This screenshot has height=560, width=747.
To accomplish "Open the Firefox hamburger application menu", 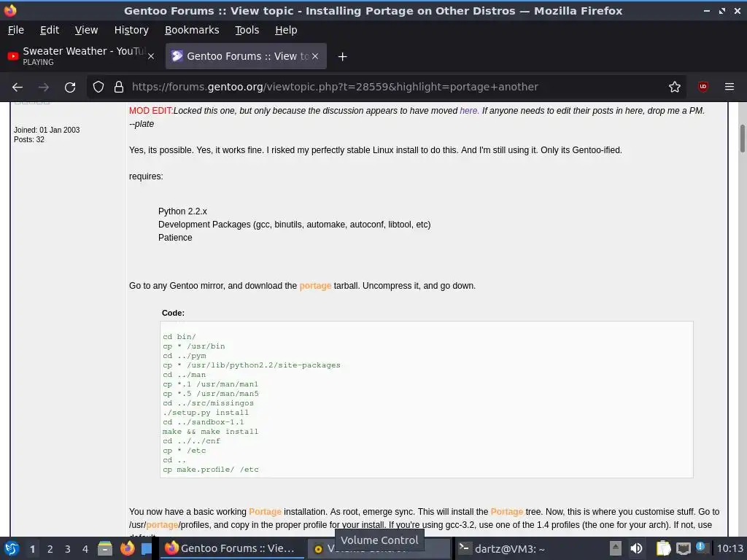I will 729,87.
